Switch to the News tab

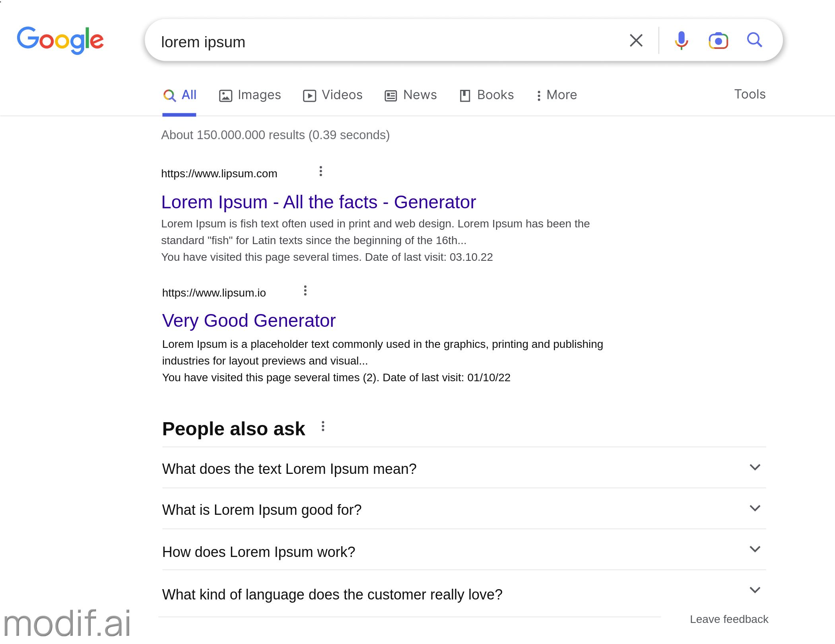click(x=411, y=95)
